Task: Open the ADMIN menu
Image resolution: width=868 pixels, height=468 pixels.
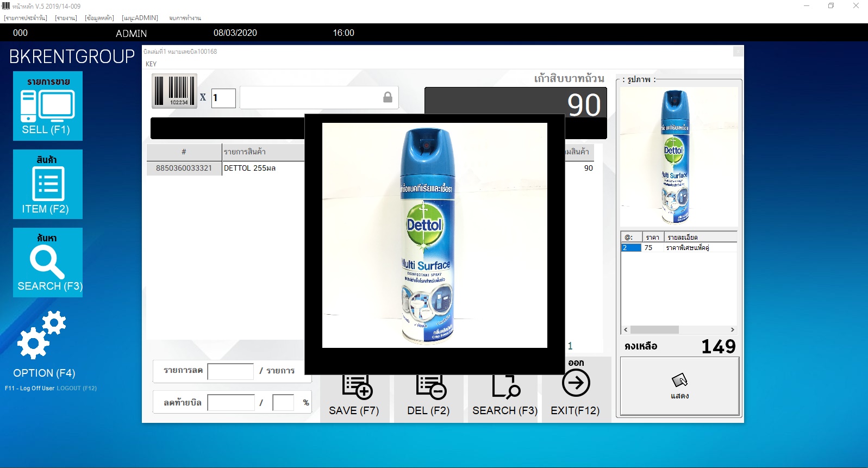Action: (x=140, y=18)
